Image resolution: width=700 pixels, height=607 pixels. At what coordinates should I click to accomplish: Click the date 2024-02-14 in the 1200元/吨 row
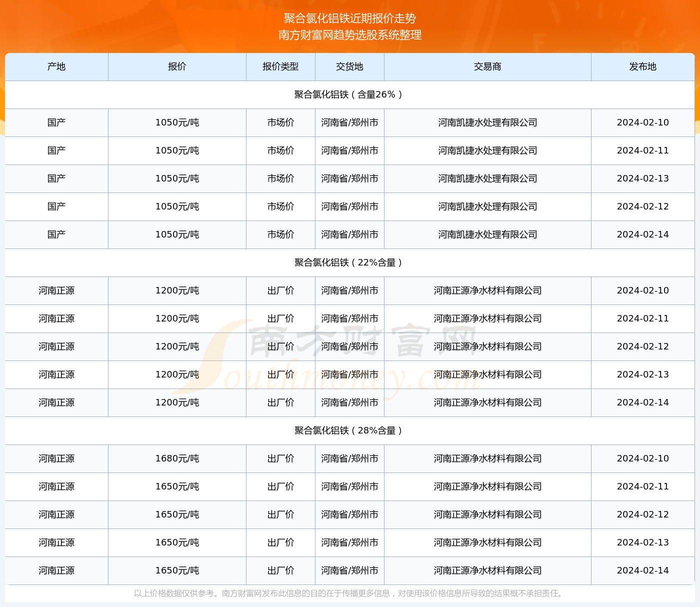[643, 402]
